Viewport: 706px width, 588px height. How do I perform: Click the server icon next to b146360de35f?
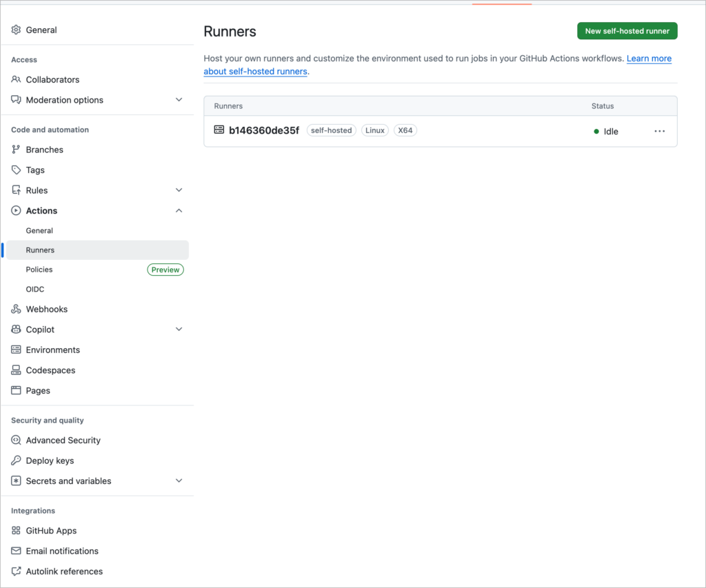pos(219,130)
